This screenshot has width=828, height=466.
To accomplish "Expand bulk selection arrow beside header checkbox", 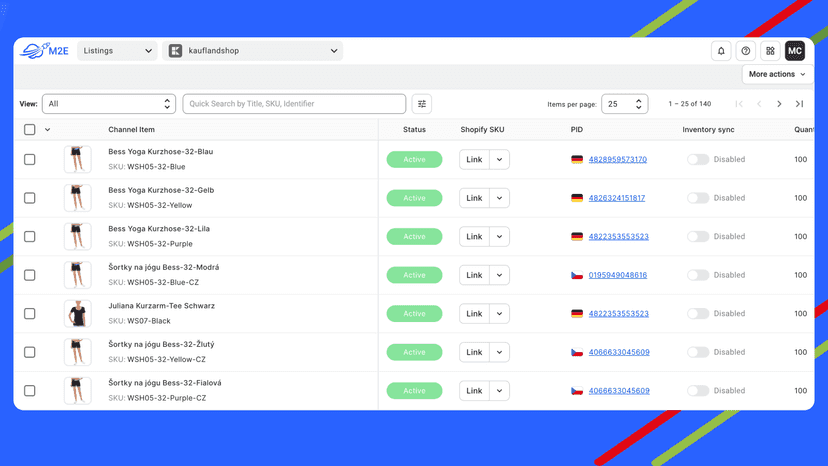I will click(48, 129).
